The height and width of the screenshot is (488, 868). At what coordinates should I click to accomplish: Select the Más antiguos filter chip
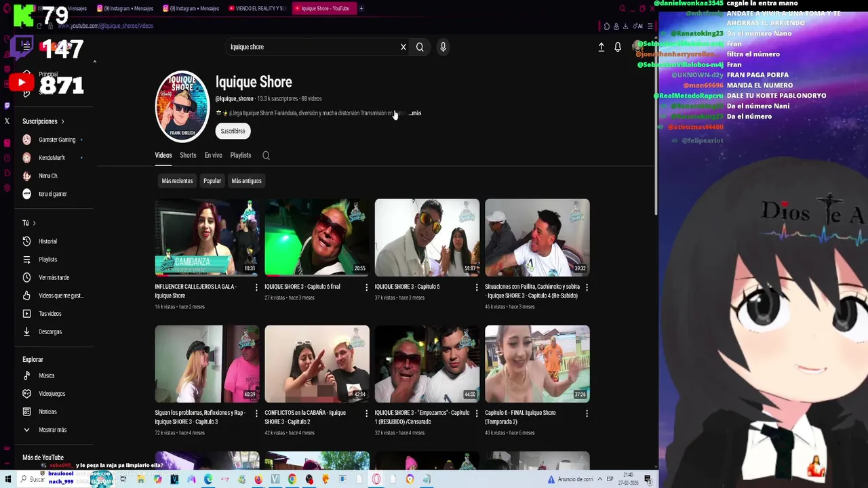pyautogui.click(x=246, y=181)
